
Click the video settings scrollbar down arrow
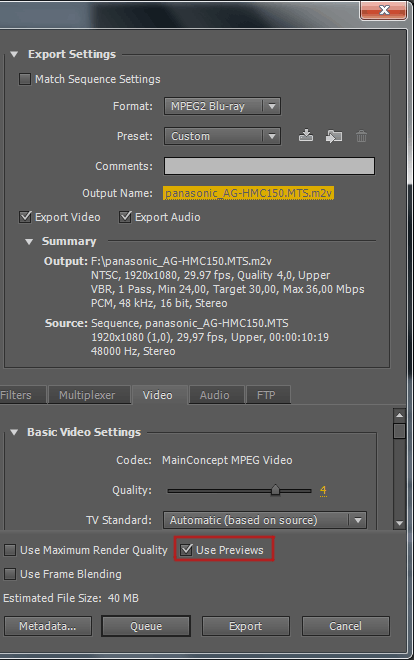tap(399, 523)
